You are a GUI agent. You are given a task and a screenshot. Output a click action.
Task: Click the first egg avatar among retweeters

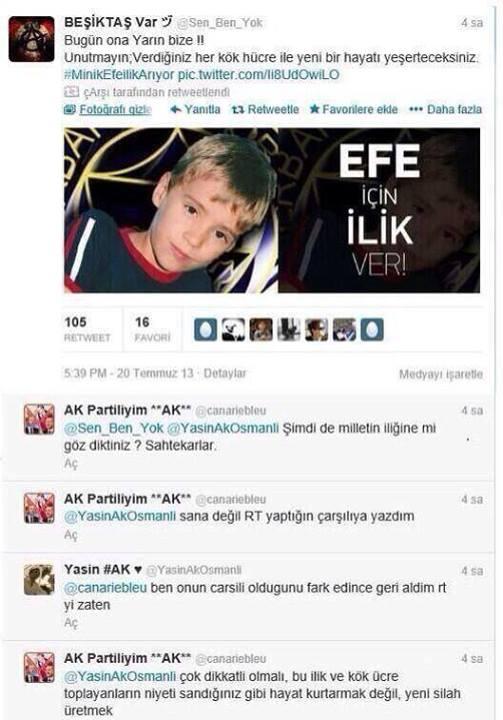point(205,329)
